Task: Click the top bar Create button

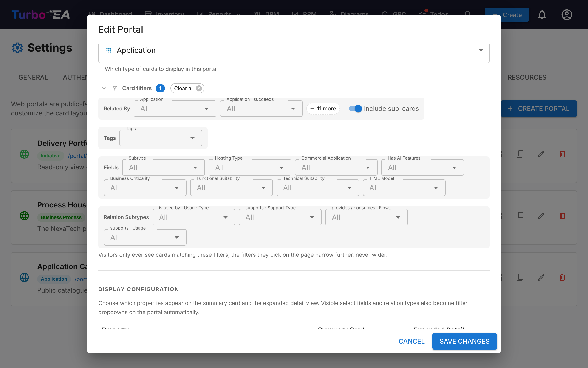Action: [507, 15]
